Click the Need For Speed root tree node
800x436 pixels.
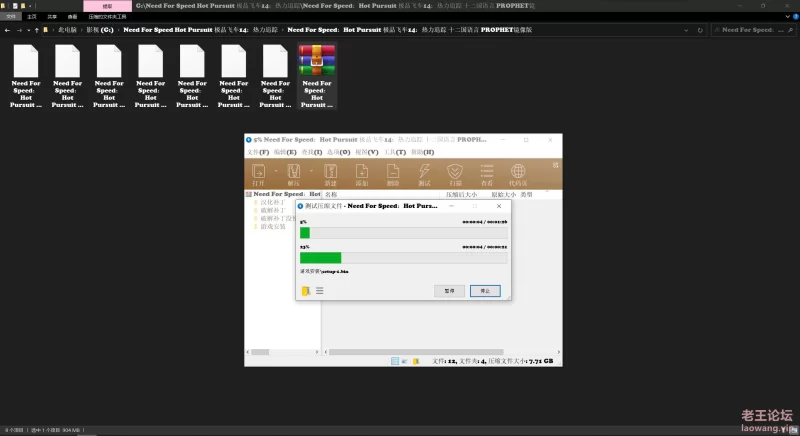click(x=283, y=194)
